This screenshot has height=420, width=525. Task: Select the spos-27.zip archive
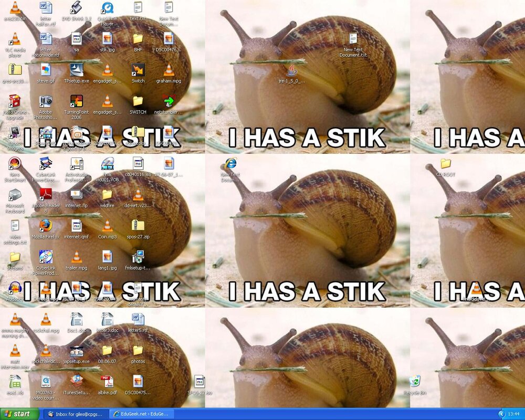click(x=138, y=226)
